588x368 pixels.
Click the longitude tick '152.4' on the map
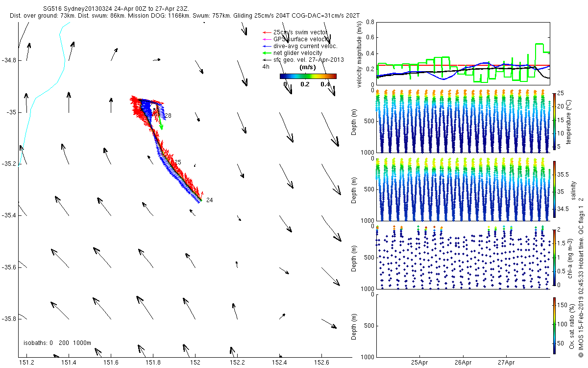coord(279,363)
